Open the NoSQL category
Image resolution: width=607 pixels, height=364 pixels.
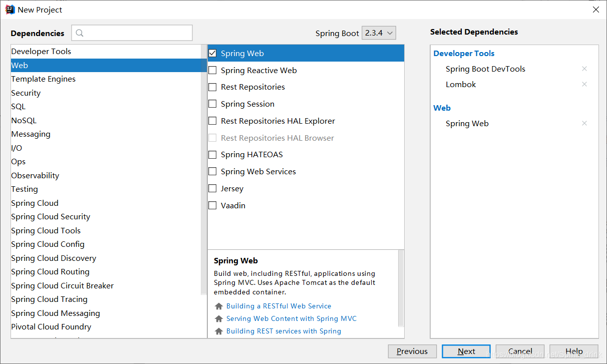[106, 121]
